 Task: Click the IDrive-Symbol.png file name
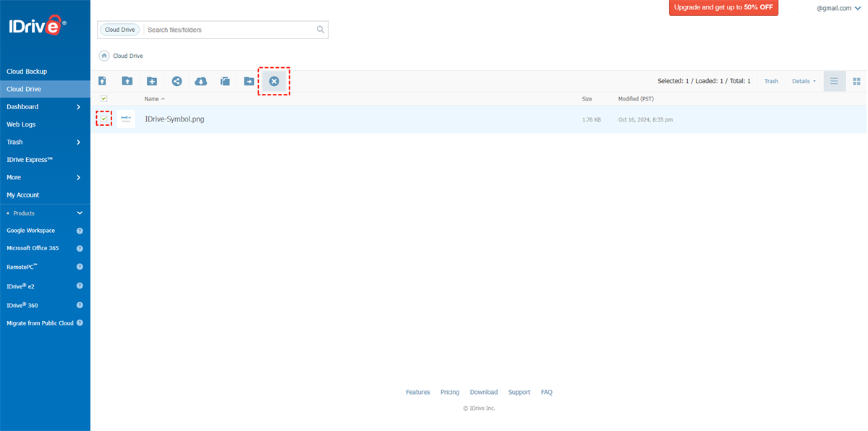click(174, 119)
